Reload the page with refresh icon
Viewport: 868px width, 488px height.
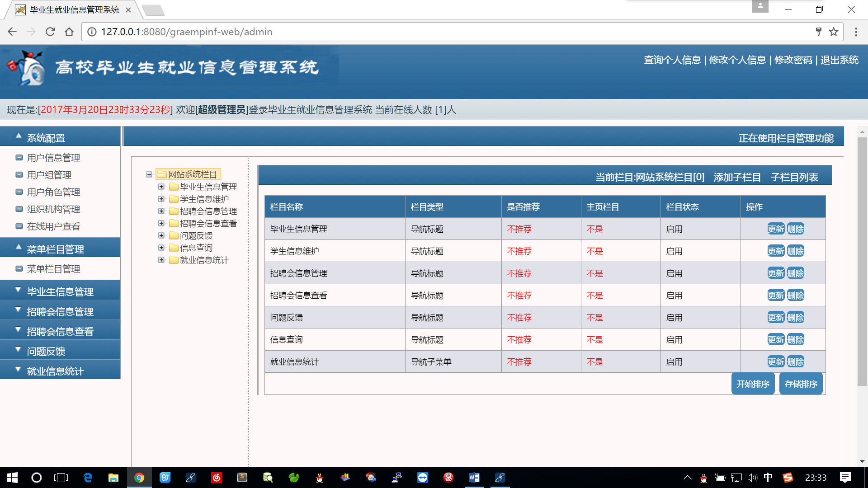pos(50,32)
